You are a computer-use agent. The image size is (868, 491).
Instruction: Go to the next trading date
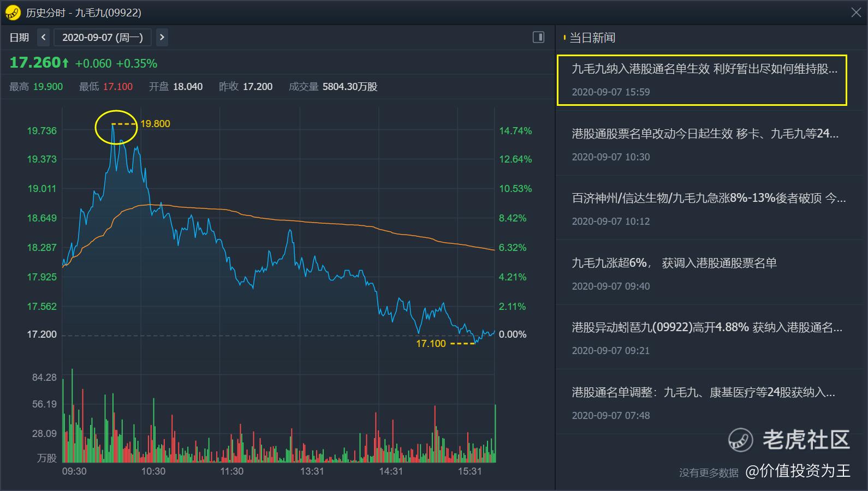point(162,37)
